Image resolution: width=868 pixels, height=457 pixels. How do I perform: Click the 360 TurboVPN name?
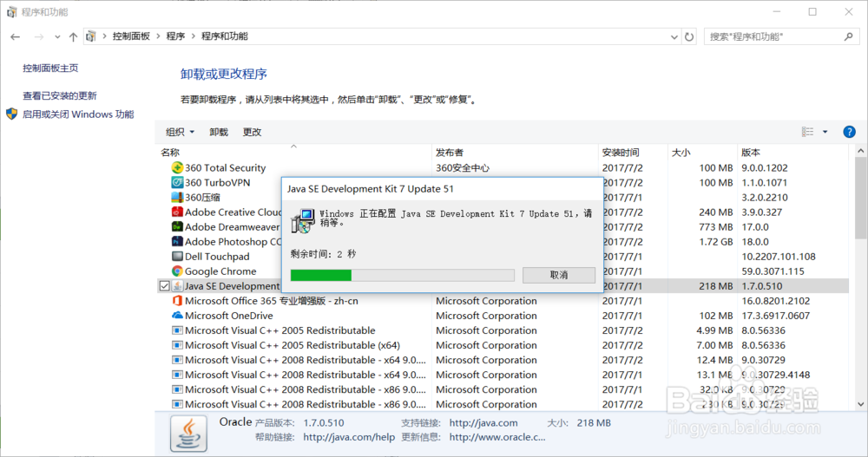pos(218,183)
